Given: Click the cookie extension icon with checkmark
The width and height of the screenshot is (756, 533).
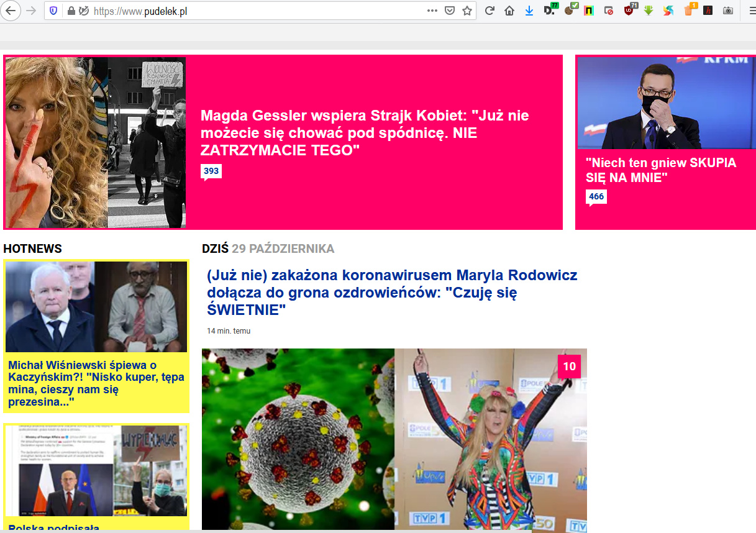Looking at the screenshot, I should [x=570, y=11].
